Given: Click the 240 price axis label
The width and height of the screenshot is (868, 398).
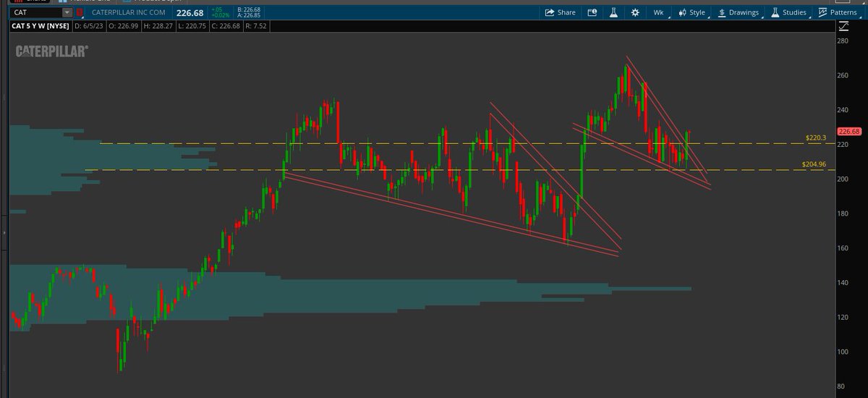Looking at the screenshot, I should click(842, 111).
